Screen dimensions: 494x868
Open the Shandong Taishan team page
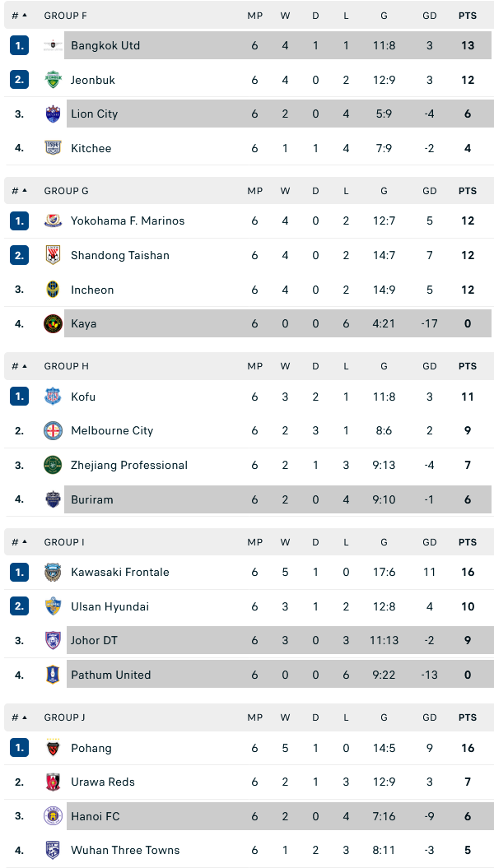click(x=120, y=255)
